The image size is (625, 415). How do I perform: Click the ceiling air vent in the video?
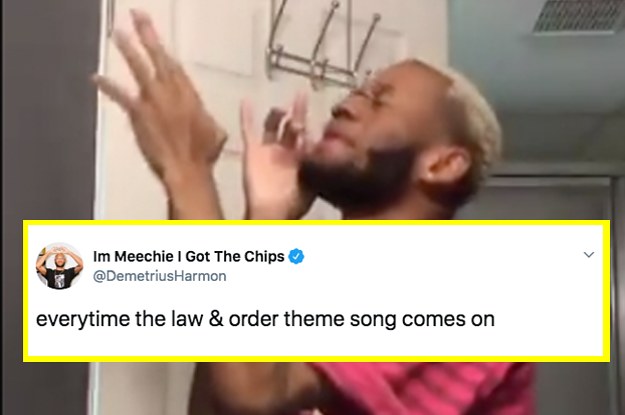(578, 17)
